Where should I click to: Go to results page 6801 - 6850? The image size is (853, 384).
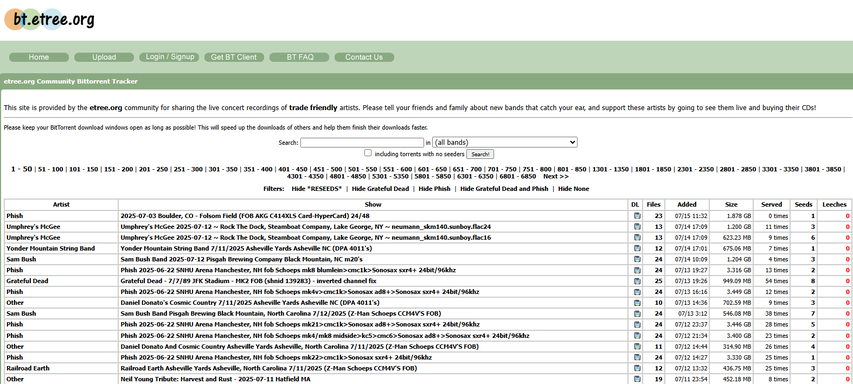(x=517, y=176)
